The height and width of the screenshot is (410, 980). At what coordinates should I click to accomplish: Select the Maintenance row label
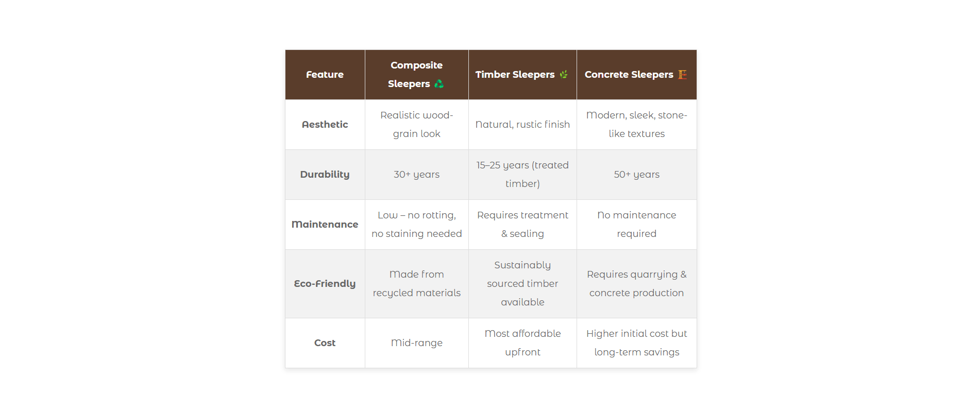point(325,225)
